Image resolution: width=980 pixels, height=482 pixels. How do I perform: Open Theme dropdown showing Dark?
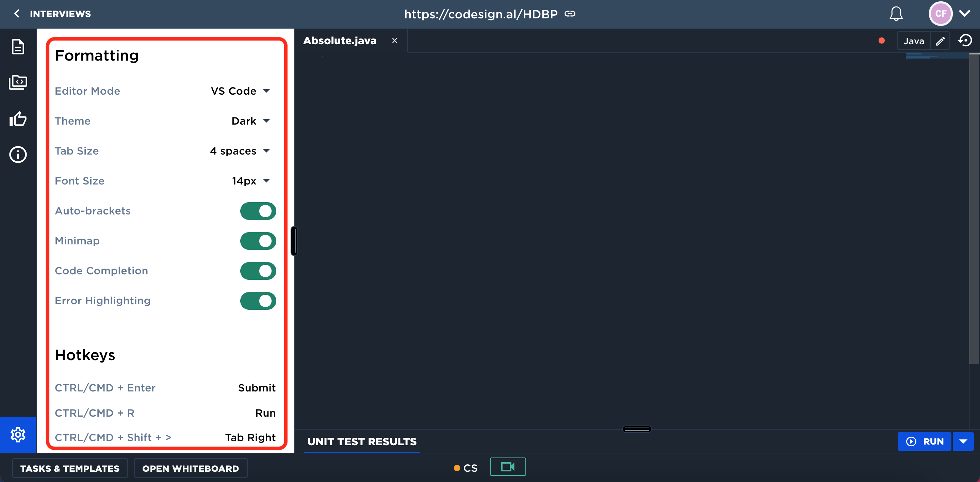(x=251, y=121)
